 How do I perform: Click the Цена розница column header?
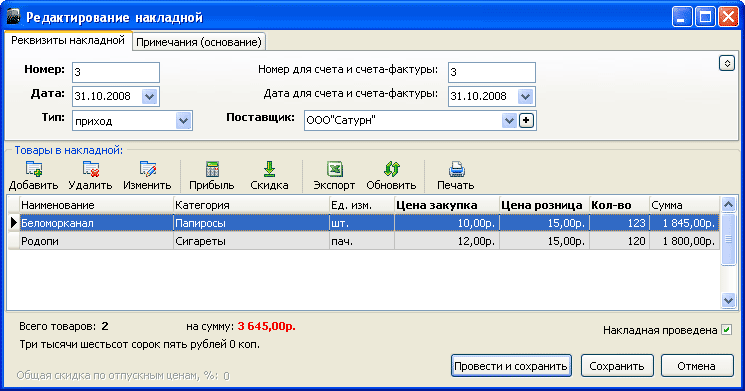point(544,205)
